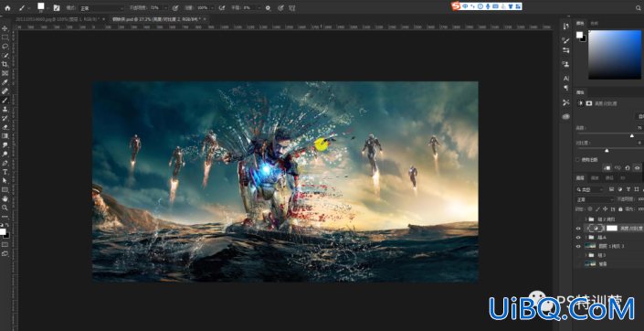Switch to the Channels panel tab

click(x=595, y=178)
